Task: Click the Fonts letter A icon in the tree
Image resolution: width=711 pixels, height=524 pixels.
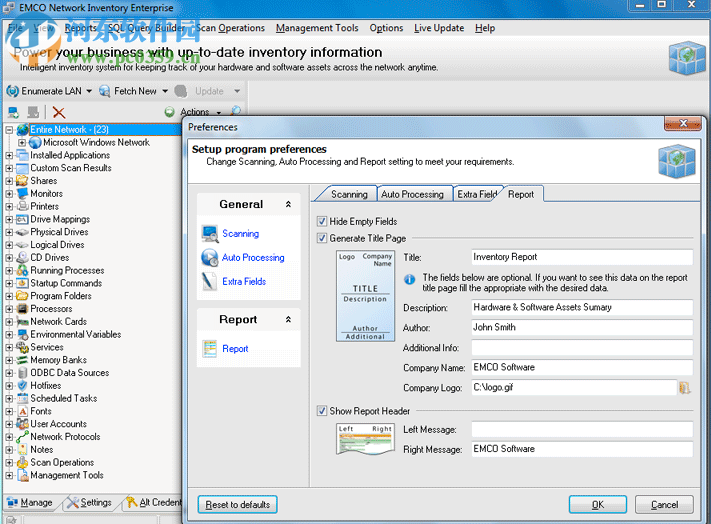Action: [23, 411]
